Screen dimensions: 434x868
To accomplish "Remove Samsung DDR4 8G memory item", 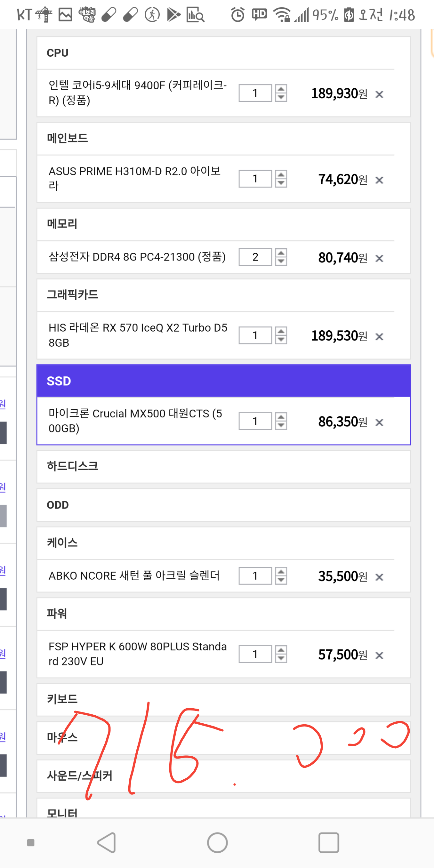I will click(x=379, y=258).
